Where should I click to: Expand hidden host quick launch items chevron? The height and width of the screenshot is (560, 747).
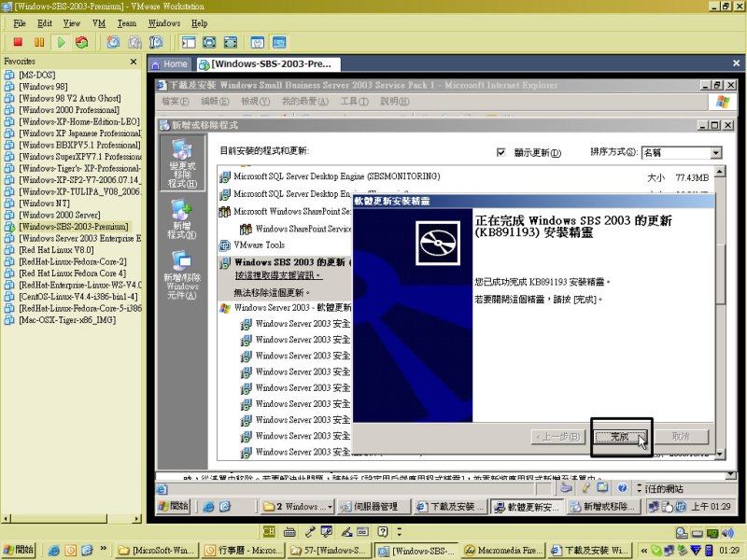pos(104,548)
